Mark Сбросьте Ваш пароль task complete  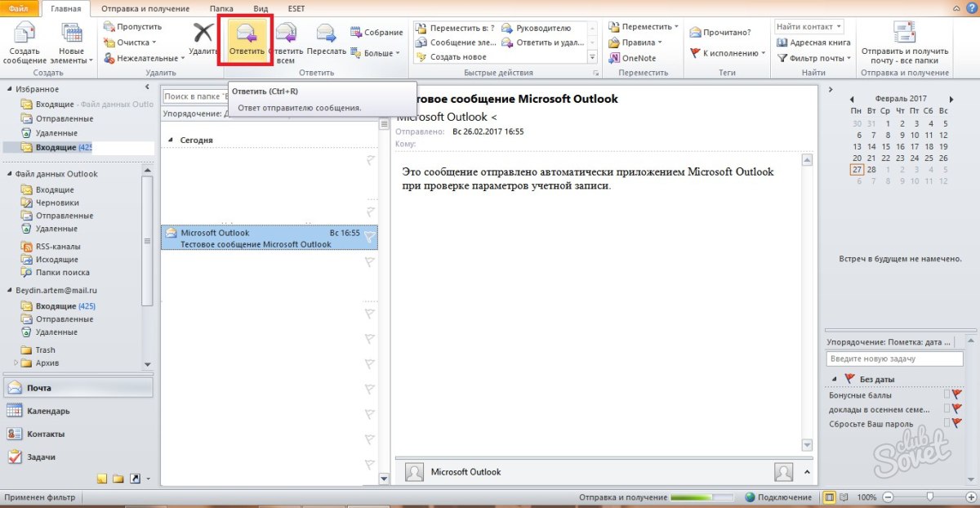click(947, 423)
